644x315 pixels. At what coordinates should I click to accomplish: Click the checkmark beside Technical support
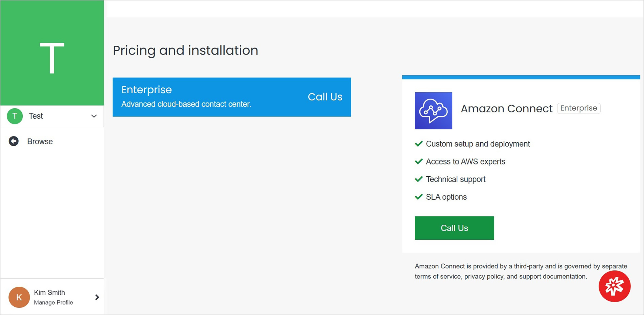click(419, 179)
